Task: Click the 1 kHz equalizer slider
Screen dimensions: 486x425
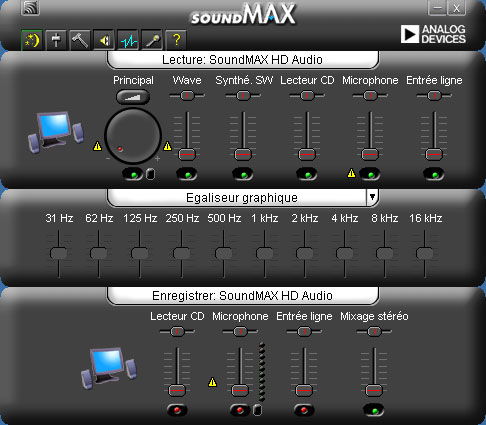Action: 264,253
